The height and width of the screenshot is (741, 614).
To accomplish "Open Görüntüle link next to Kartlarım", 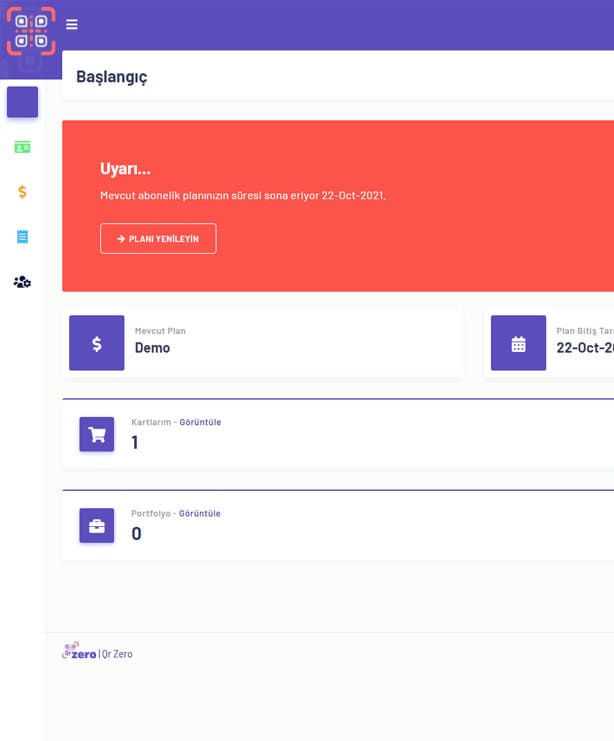I will coord(200,422).
